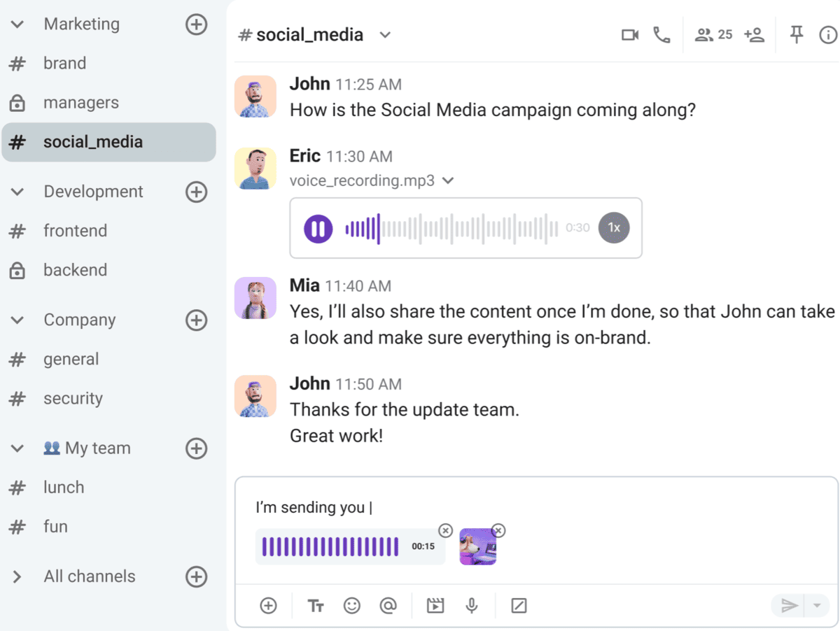This screenshot has width=840, height=631.
Task: Expand the All channels section
Action: pyautogui.click(x=17, y=576)
